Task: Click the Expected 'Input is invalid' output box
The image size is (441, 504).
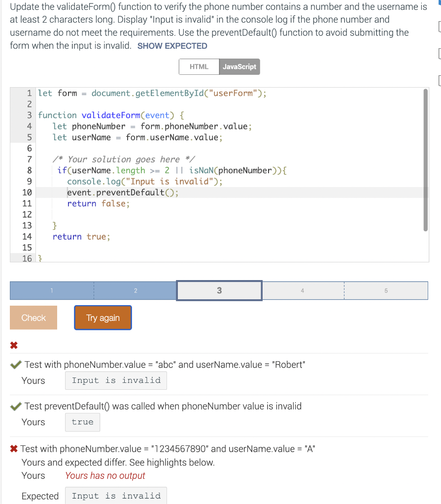Action: click(116, 495)
